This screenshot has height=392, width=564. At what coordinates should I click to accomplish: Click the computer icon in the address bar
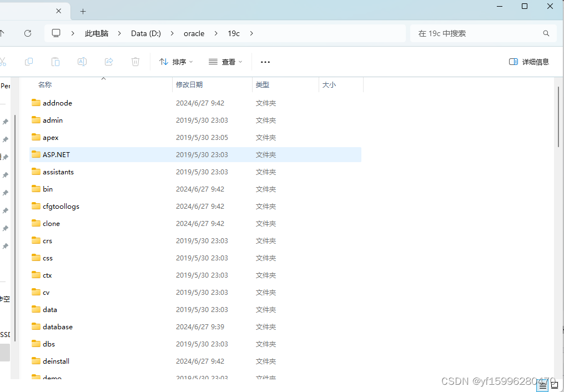coord(56,33)
